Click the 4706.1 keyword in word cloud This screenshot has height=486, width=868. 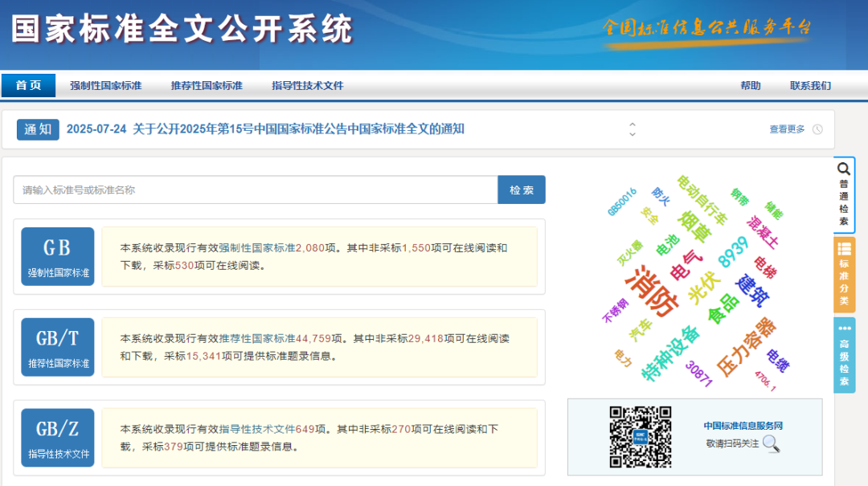[765, 381]
